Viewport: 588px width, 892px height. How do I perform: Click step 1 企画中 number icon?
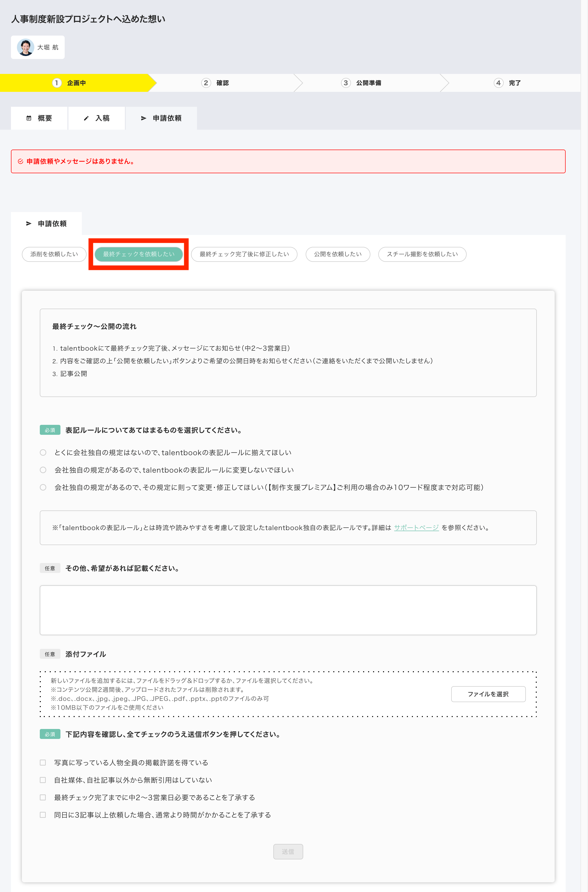[57, 83]
